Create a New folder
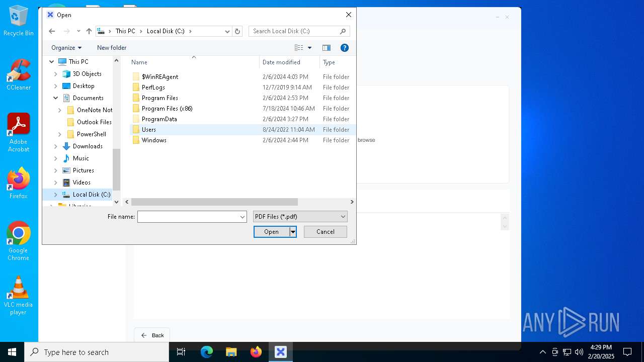Screen dimensions: 644x362 click(112, 48)
